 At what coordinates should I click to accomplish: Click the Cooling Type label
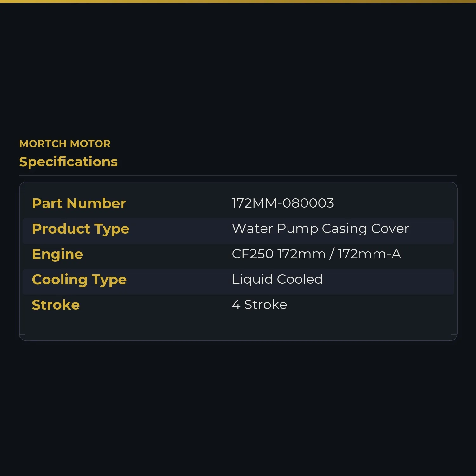[79, 280]
